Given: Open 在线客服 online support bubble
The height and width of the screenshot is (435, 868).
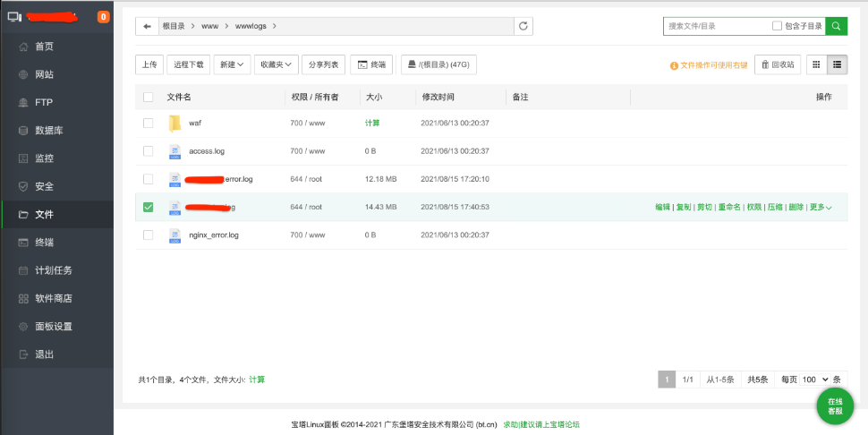Looking at the screenshot, I should click(x=835, y=406).
